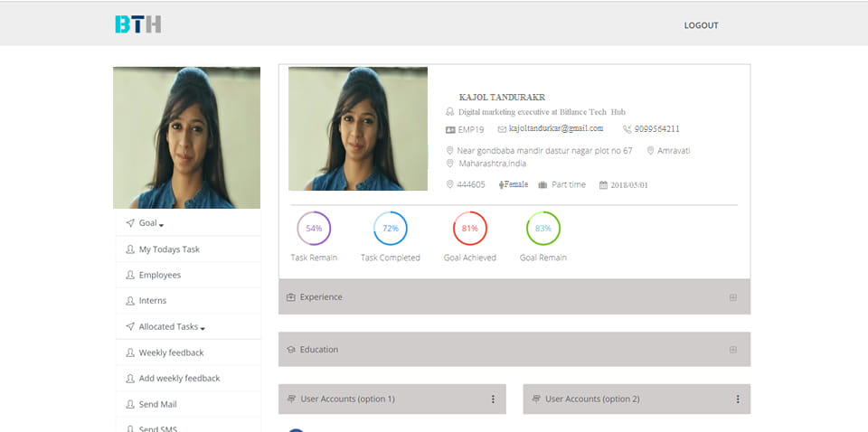
Task: Click the EMP19 employee ID
Action: click(471, 129)
